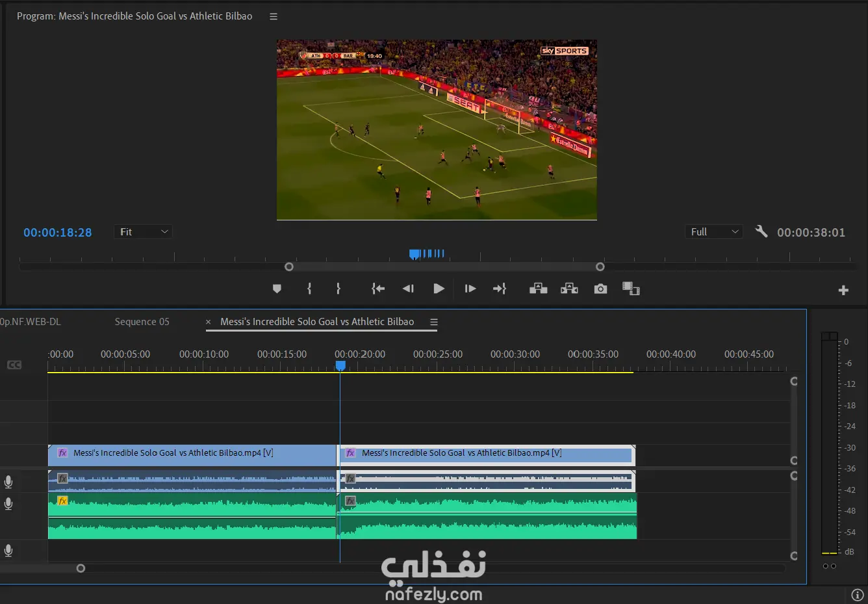
Task: Open Program monitor settings wrench
Action: pos(761,231)
